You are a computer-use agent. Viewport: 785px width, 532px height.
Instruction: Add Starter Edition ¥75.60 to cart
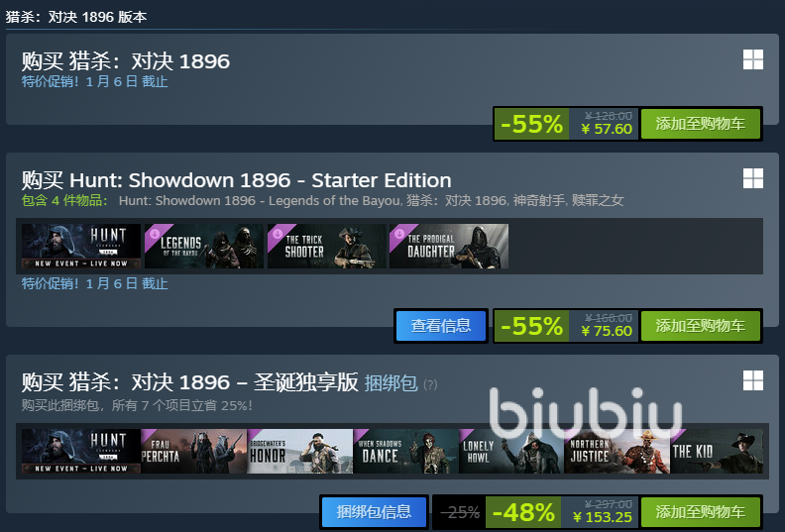tap(701, 326)
